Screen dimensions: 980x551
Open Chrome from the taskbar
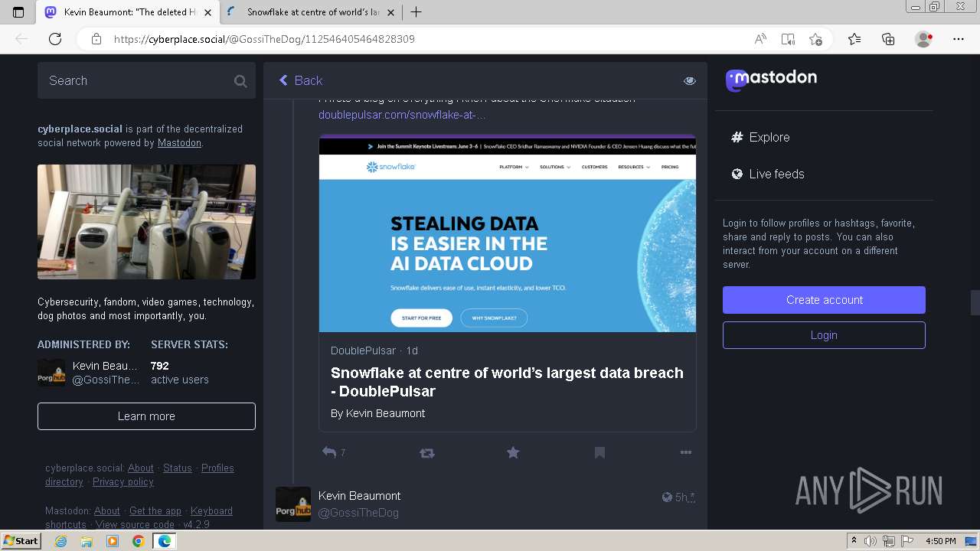click(138, 541)
